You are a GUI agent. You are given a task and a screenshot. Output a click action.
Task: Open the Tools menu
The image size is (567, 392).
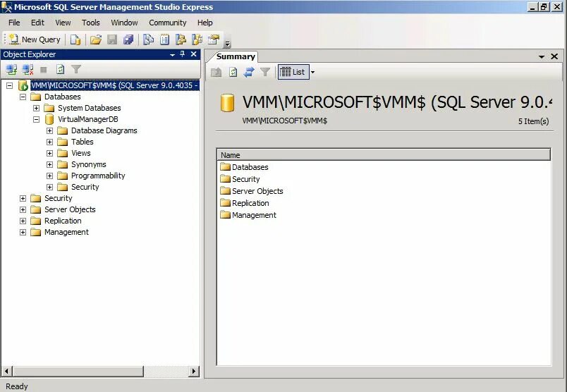91,23
